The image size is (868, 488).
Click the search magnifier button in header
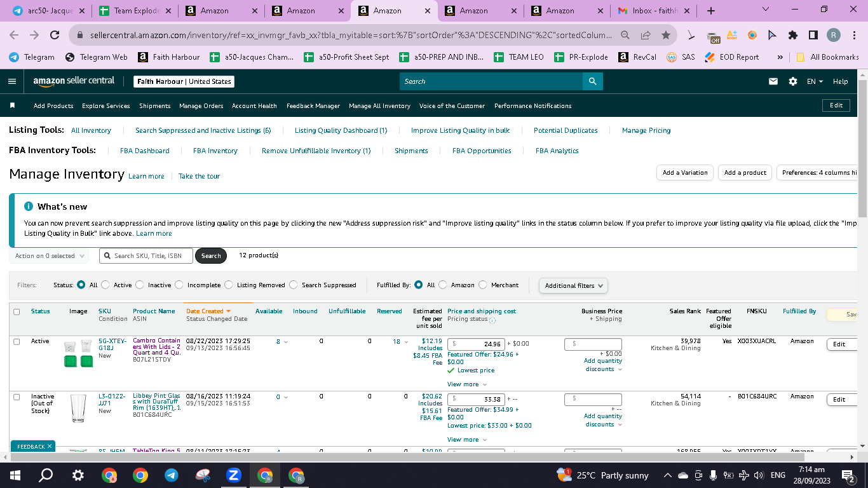coord(592,81)
